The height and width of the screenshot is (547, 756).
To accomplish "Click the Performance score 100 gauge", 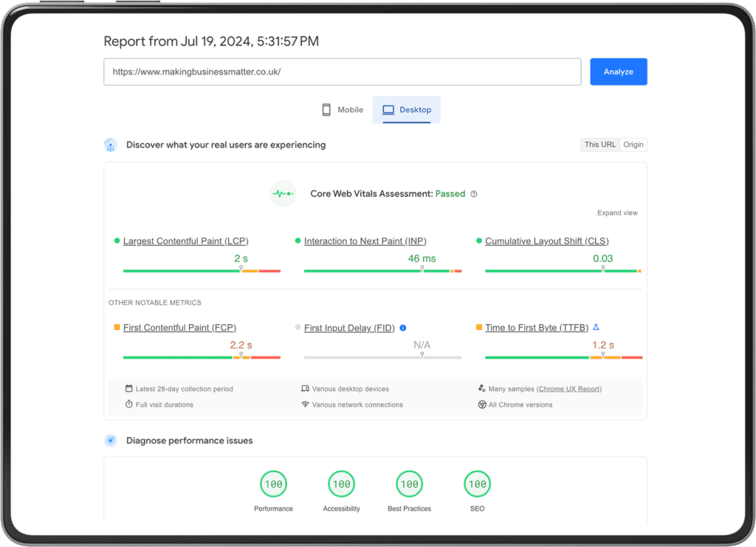I will coord(273,484).
